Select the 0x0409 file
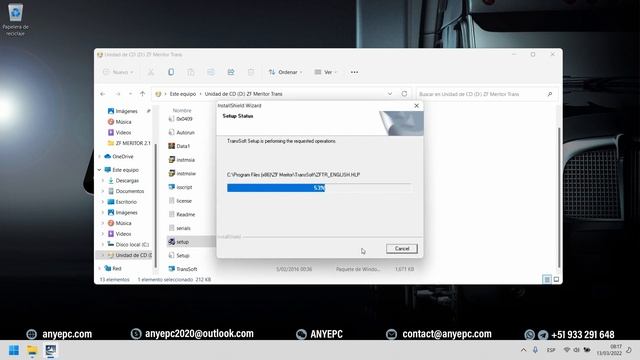The width and height of the screenshot is (640, 360). click(x=184, y=119)
